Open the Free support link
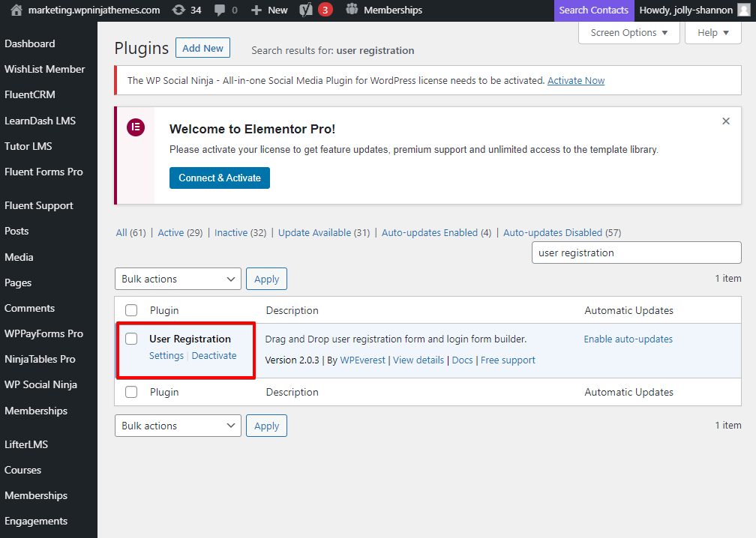 [x=508, y=360]
